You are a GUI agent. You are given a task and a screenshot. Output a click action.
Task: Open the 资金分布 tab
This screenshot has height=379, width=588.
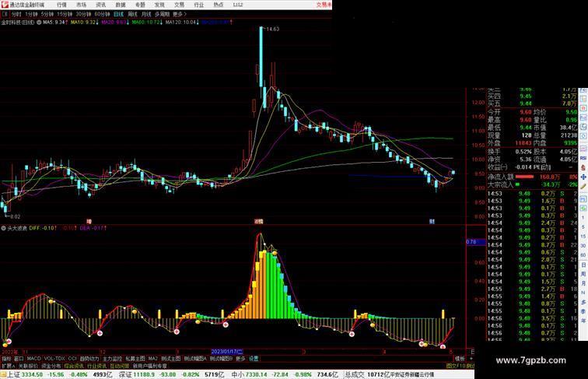[51, 366]
